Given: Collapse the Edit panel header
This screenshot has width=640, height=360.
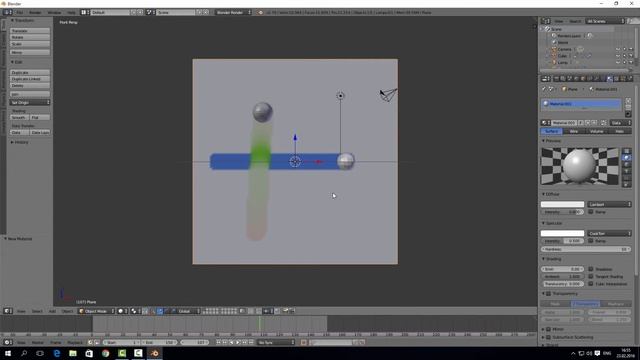Looking at the screenshot, I should (17, 62).
